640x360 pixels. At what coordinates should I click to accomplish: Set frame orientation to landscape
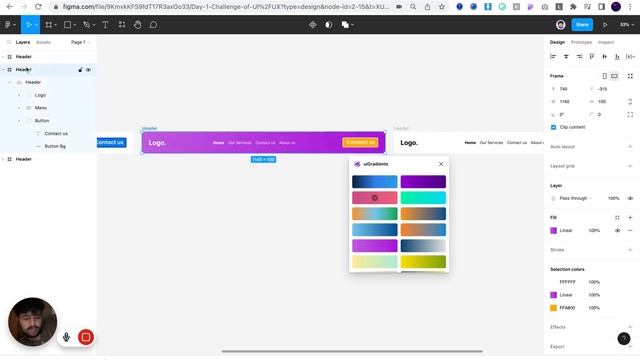pyautogui.click(x=614, y=76)
